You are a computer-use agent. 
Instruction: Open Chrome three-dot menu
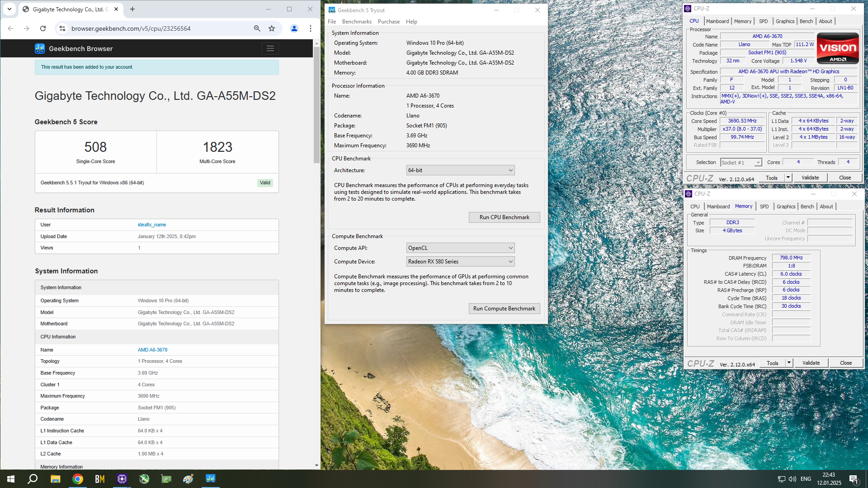(x=311, y=28)
